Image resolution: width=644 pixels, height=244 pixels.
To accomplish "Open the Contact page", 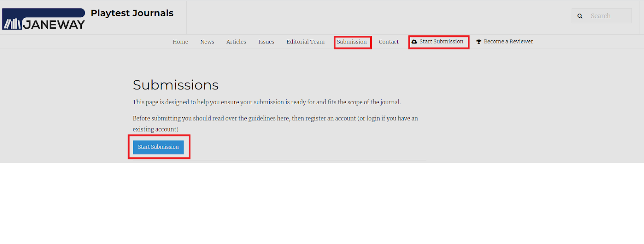I will coord(389,42).
